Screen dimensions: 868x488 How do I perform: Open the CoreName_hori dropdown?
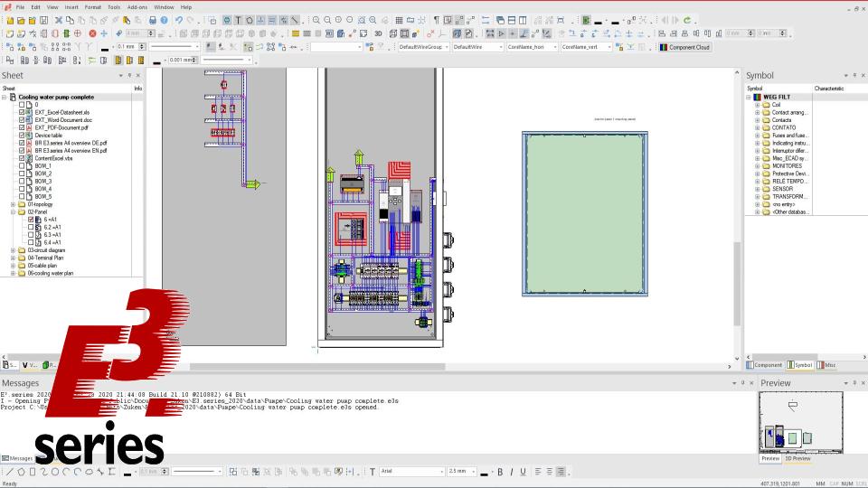pyautogui.click(x=554, y=47)
